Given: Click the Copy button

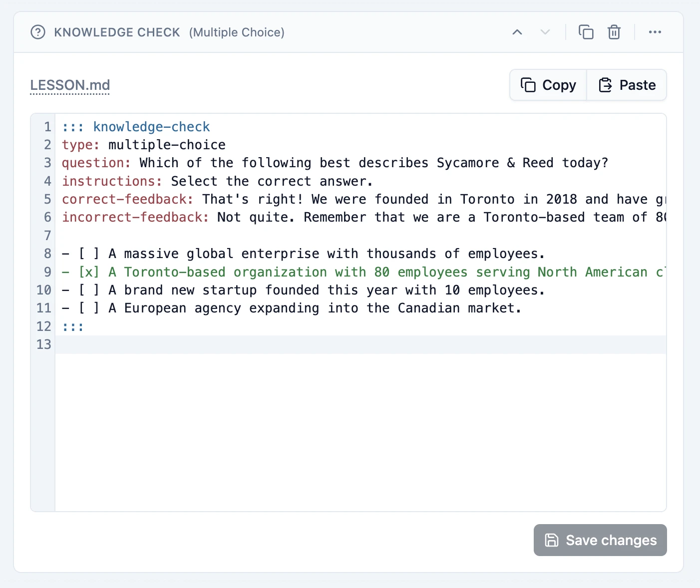Looking at the screenshot, I should [548, 85].
